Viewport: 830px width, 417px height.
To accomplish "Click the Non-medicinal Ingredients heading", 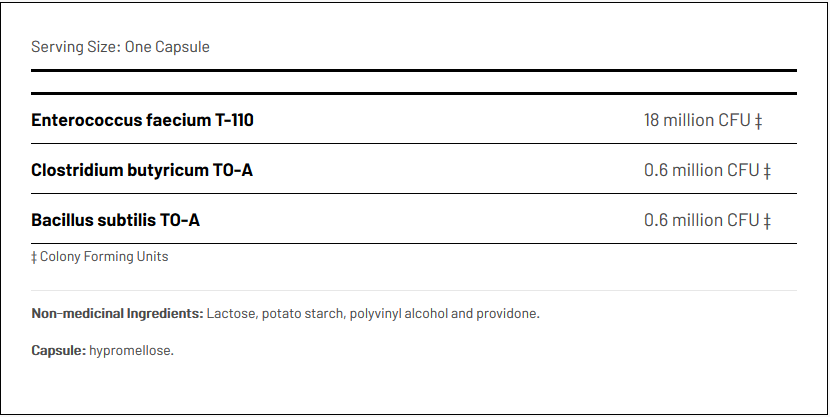I will 117,313.
